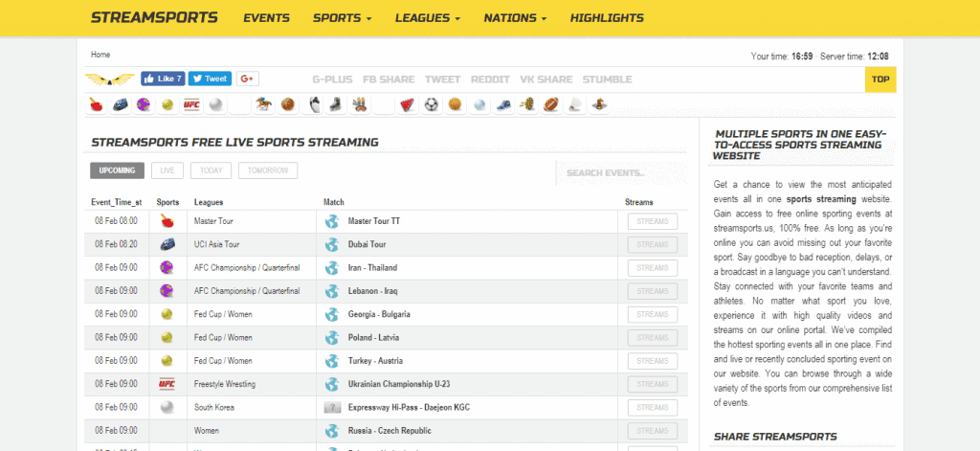Select the basketball icon in sports bar
The width and height of the screenshot is (980, 451).
[x=287, y=105]
